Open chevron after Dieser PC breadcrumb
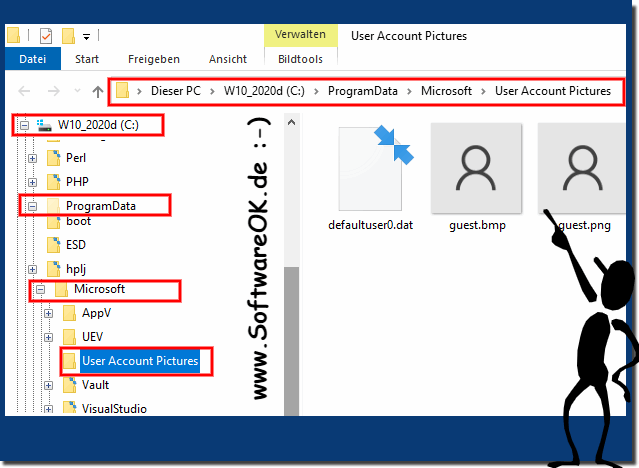The width and height of the screenshot is (639, 468). pos(212,91)
